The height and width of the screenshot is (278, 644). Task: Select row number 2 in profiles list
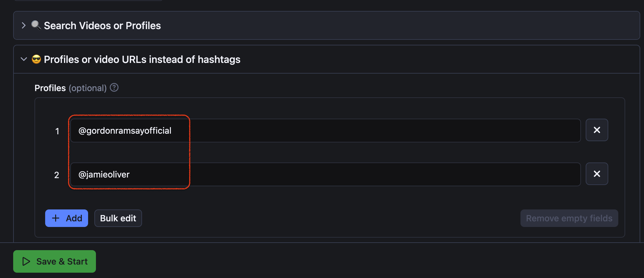[x=57, y=175]
